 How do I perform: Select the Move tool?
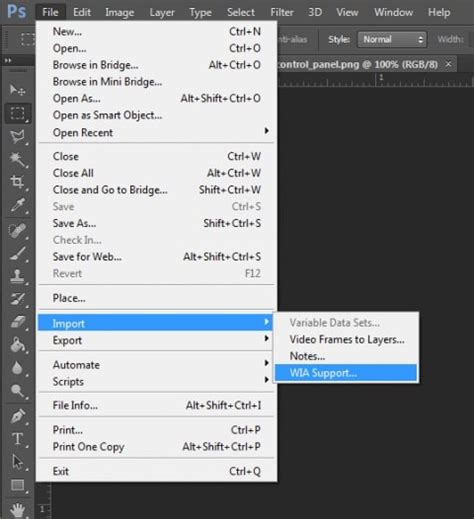point(17,90)
